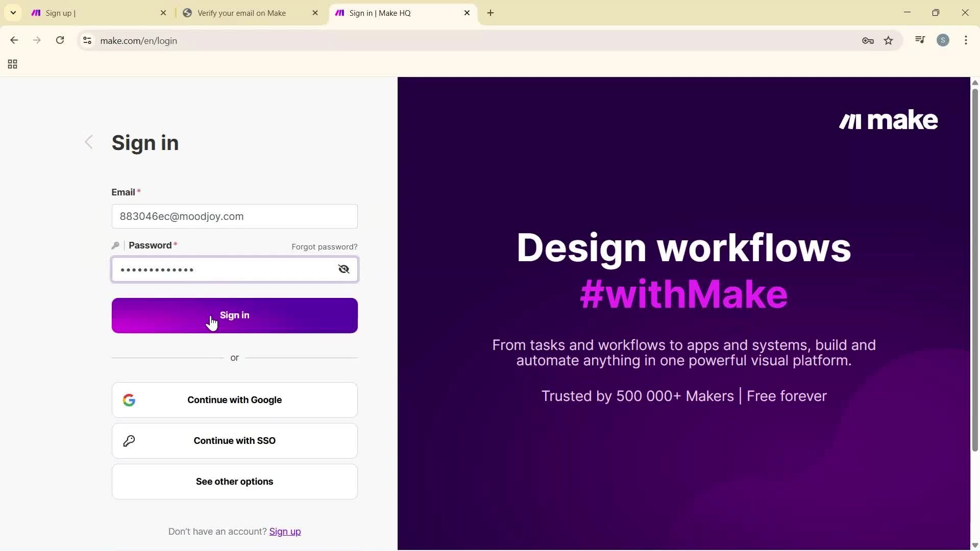
Task: Open site settings from the address bar
Action: [x=87, y=41]
